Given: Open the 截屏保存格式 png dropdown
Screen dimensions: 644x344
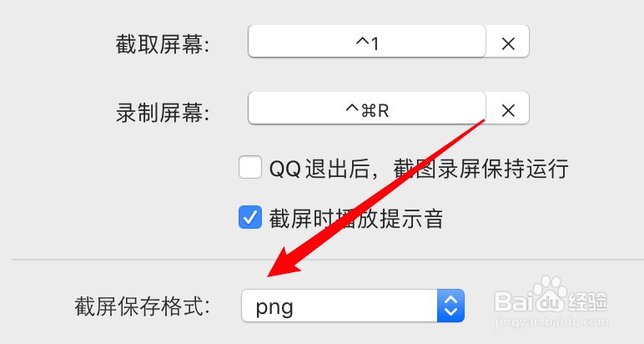Looking at the screenshot, I should pyautogui.click(x=353, y=306).
